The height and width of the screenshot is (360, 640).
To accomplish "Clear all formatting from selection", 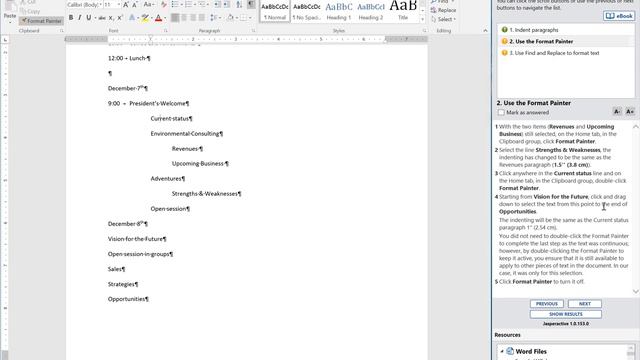I will (x=164, y=5).
